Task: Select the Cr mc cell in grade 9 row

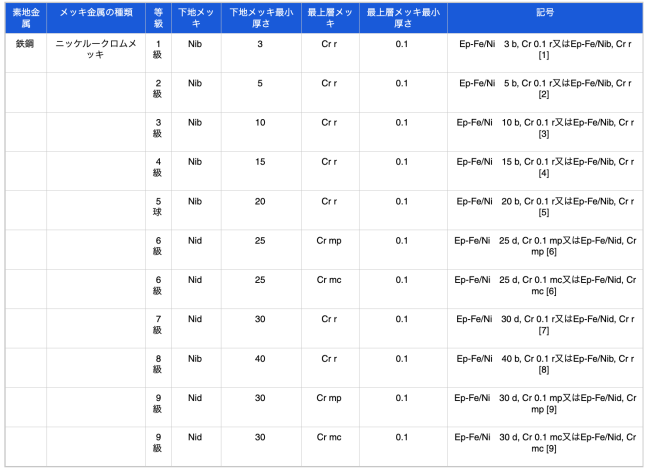Action: tap(330, 437)
